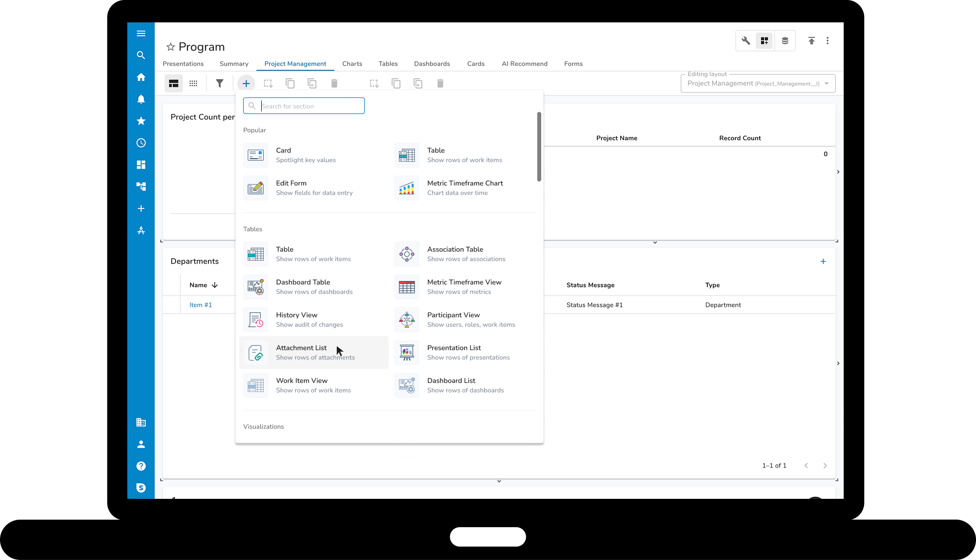Open the wrench settings tool
Screen dimensions: 976x560
[x=746, y=41]
